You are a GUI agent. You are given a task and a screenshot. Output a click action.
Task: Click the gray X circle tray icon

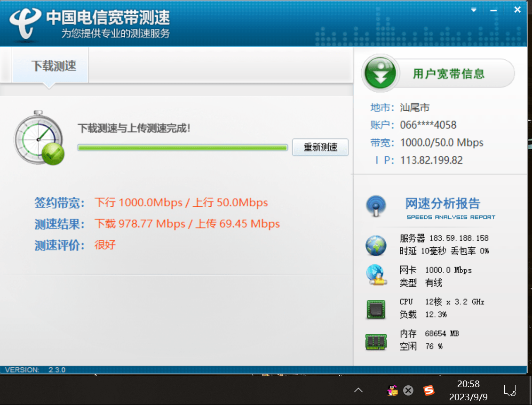pos(408,390)
